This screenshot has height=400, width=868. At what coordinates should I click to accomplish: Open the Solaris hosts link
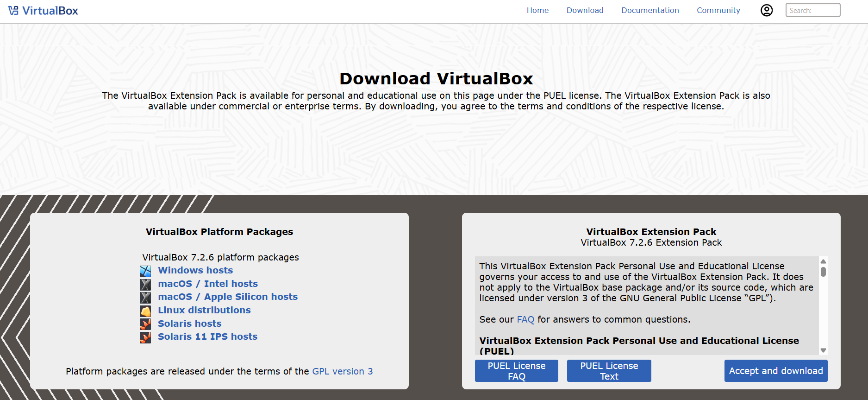(190, 324)
